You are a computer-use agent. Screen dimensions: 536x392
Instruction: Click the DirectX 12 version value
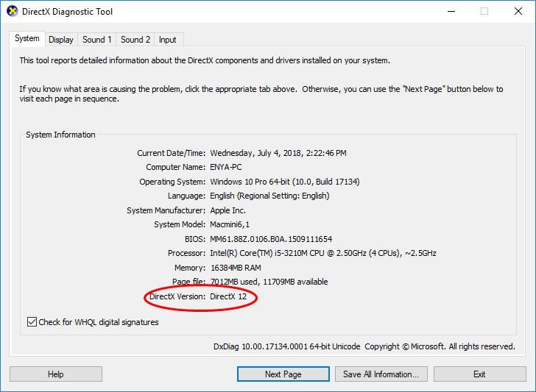[x=228, y=296]
